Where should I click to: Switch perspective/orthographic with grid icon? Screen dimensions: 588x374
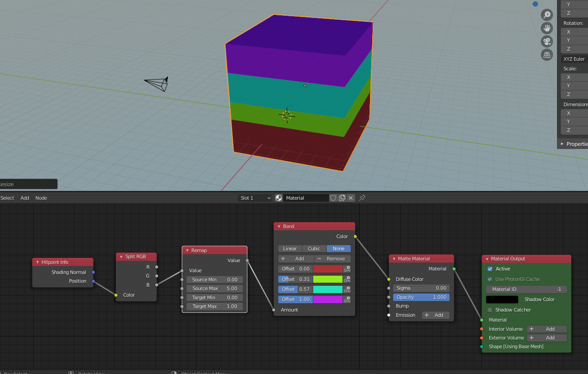click(x=547, y=55)
